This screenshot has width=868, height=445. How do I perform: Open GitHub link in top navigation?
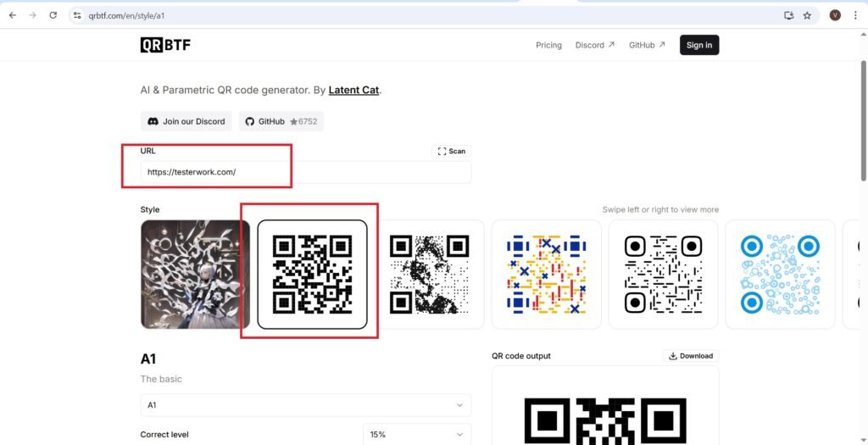[647, 45]
